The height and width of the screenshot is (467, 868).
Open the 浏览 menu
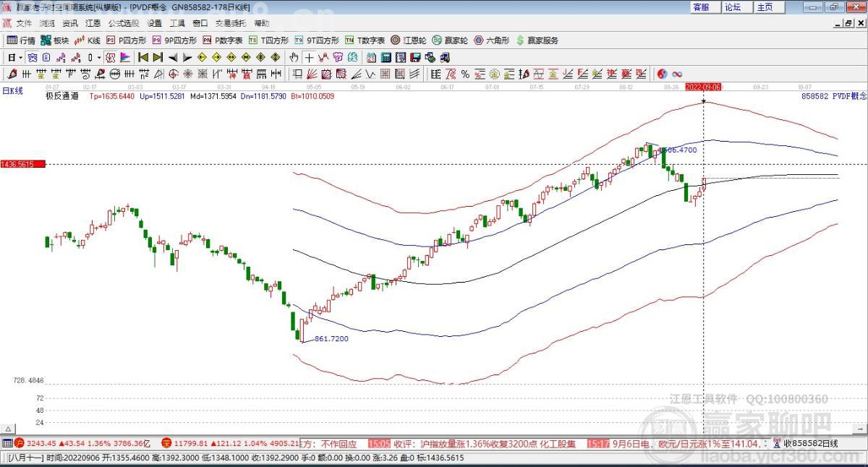click(x=47, y=23)
